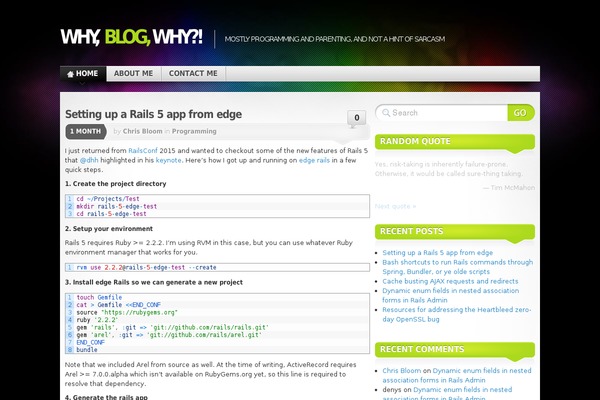Follow the RailsConf link
600x400 pixels.
tap(143, 150)
